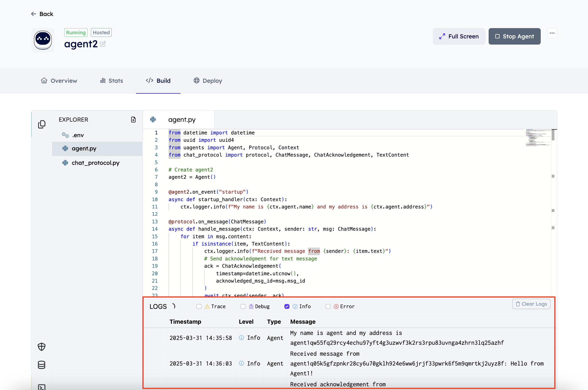This screenshot has width=588, height=390.
Task: Enable the Error log filter checkbox
Action: click(x=328, y=306)
